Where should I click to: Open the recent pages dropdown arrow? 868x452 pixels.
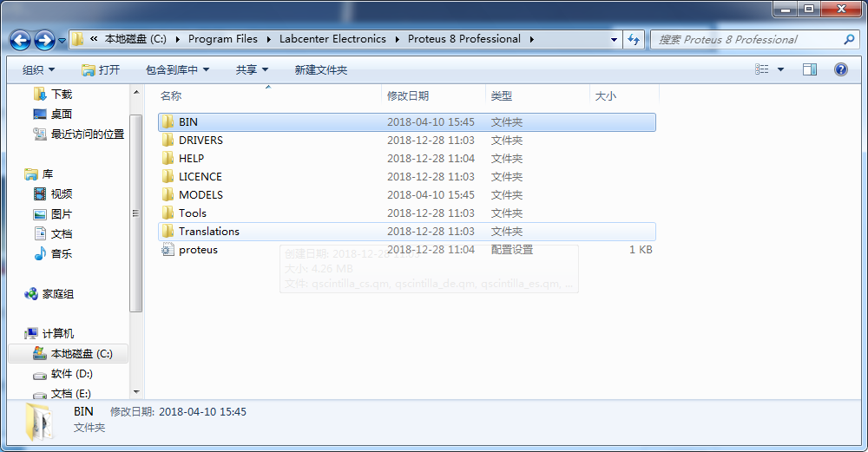click(x=62, y=41)
